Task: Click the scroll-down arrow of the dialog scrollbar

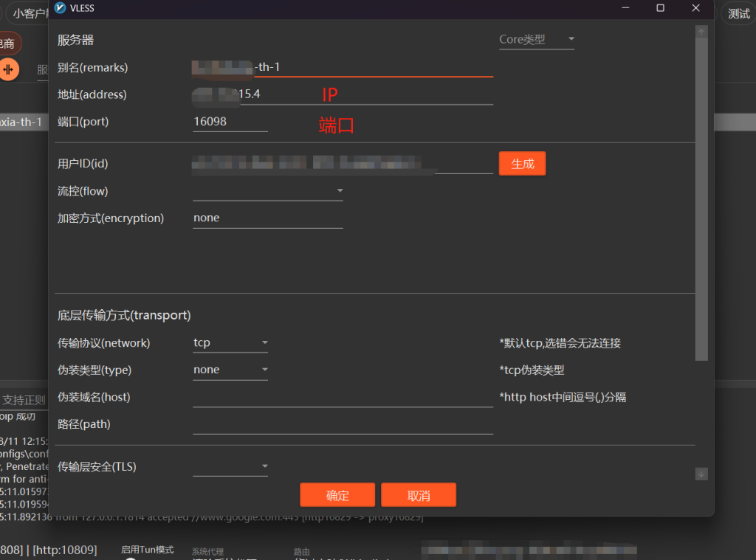Action: (x=701, y=474)
